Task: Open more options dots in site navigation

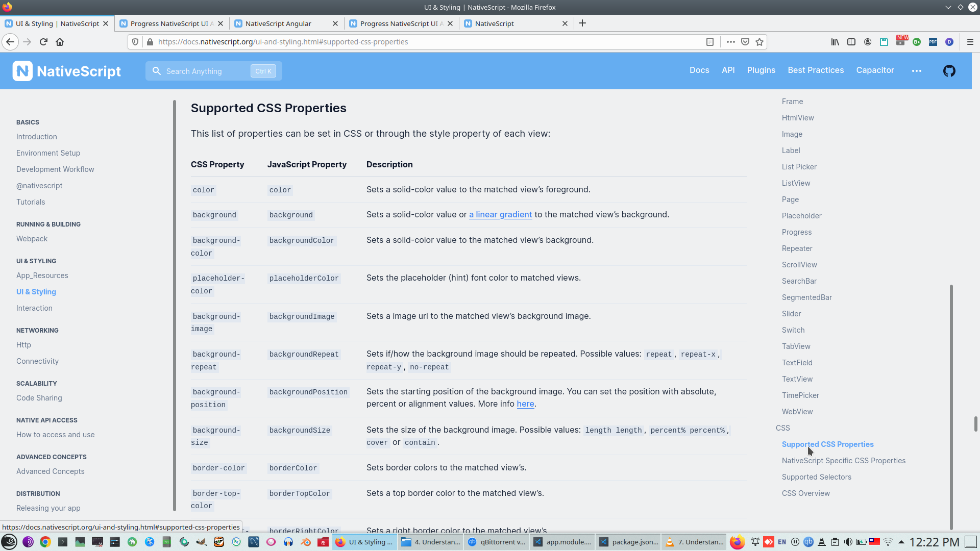Action: (917, 71)
